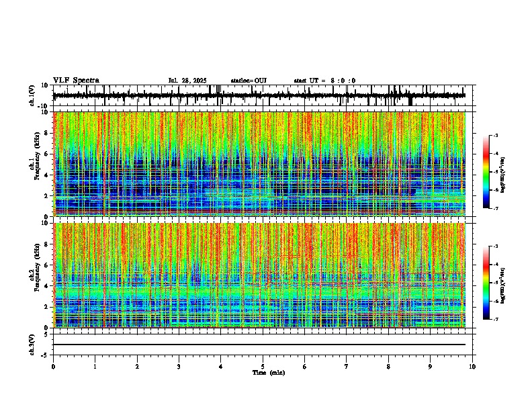Image resolution: width=532 pixels, height=411 pixels.
Task: Click the VLF Spectra title text
Action: coord(76,81)
